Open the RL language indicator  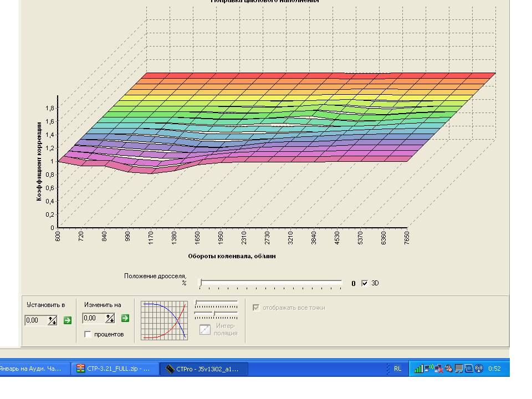click(397, 369)
